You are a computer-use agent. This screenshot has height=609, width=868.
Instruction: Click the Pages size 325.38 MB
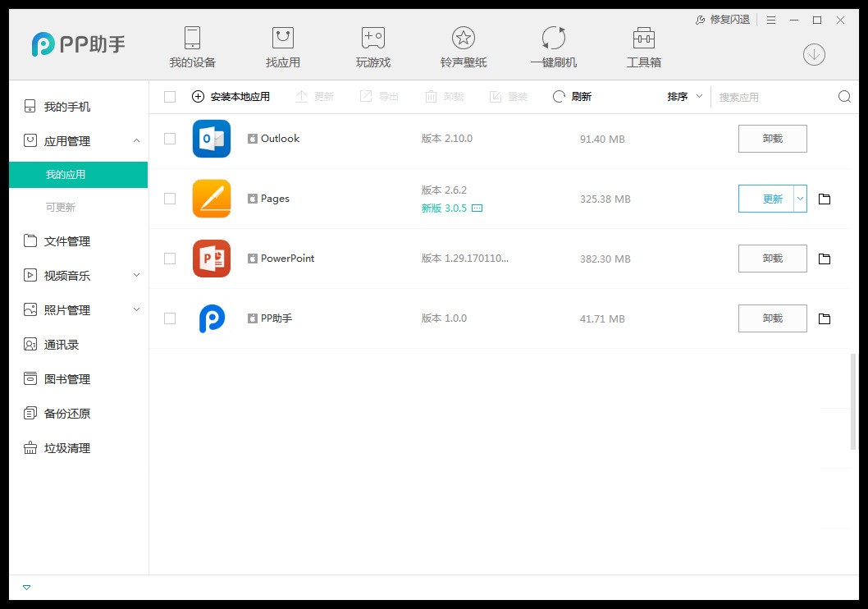coord(605,199)
